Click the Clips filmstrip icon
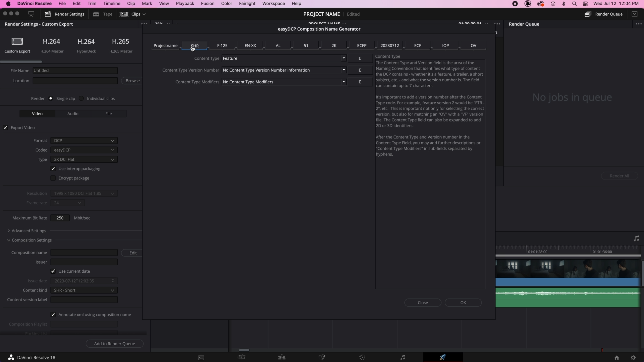This screenshot has width=644, height=362. [x=124, y=14]
